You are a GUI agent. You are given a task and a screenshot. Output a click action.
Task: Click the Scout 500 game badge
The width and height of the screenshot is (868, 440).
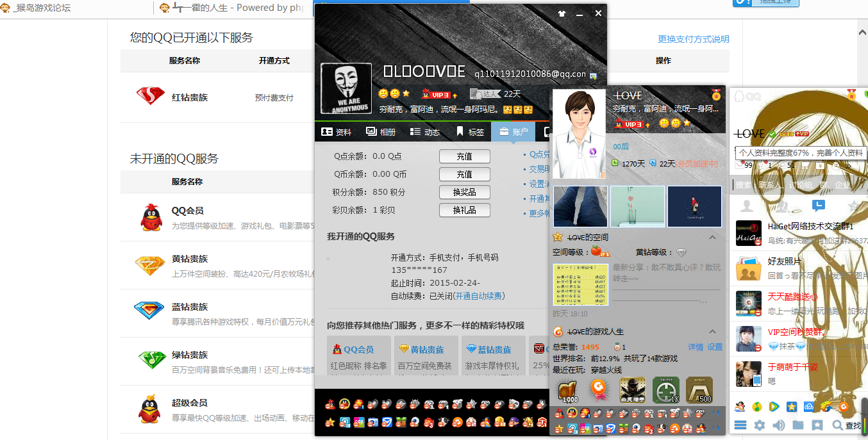tap(699, 390)
